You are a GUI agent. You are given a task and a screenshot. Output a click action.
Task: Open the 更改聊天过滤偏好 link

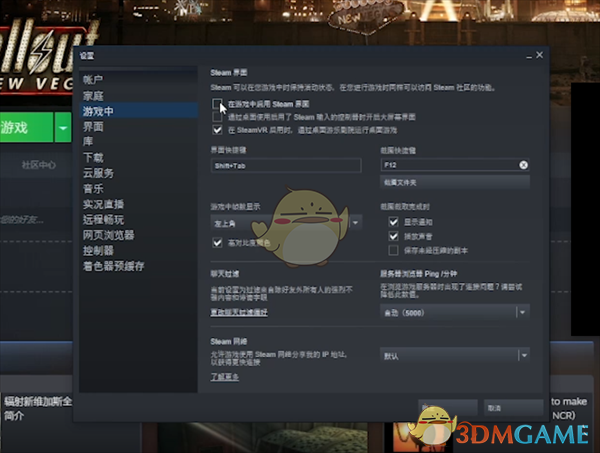239,312
